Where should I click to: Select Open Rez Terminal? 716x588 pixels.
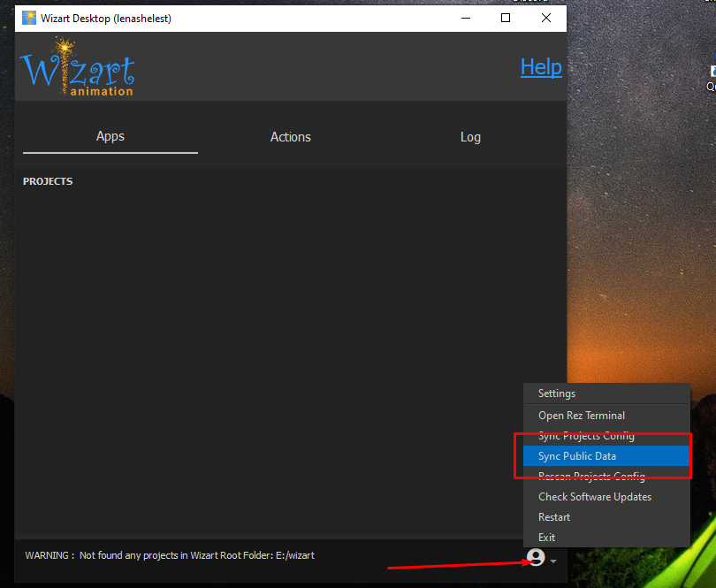pyautogui.click(x=582, y=415)
